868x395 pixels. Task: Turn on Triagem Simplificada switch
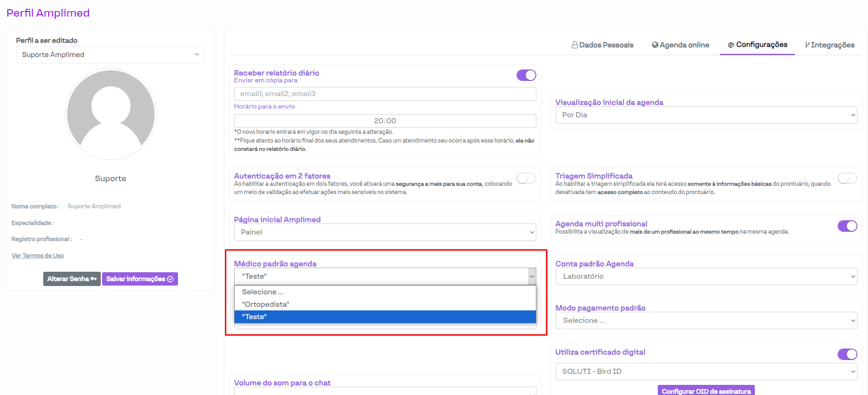847,178
